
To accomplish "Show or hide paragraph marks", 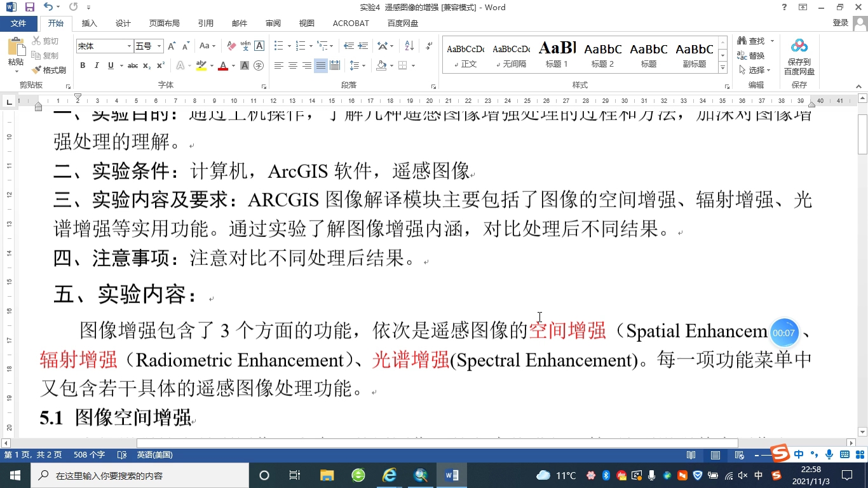I will coord(429,46).
